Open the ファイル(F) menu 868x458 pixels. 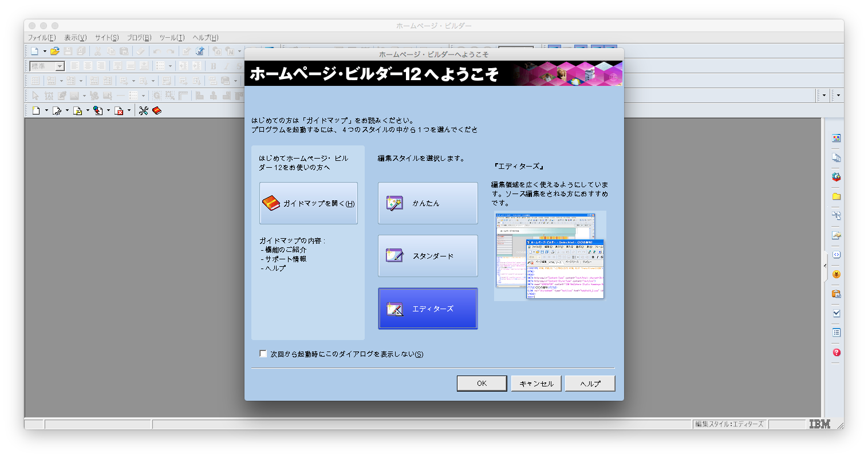[x=42, y=38]
